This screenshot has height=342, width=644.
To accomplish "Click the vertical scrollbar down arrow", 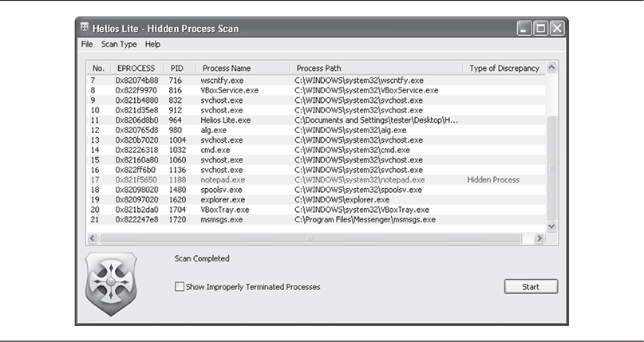I will (550, 227).
